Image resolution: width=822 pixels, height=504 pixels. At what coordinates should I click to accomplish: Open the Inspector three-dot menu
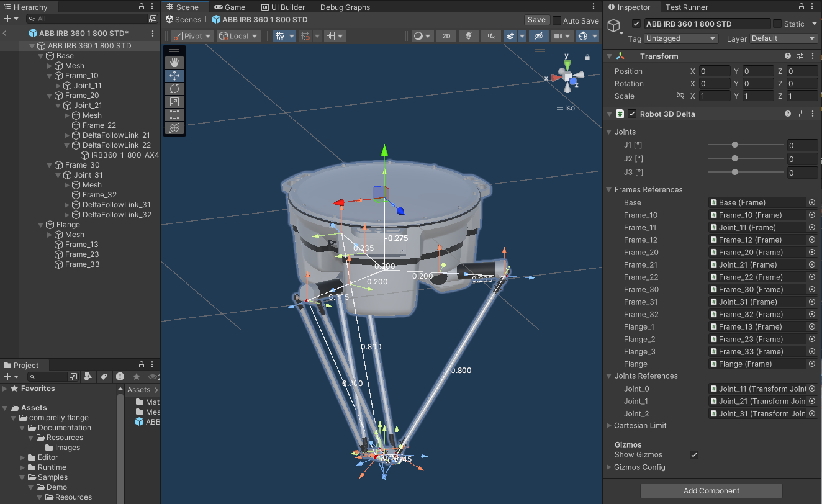click(x=812, y=7)
